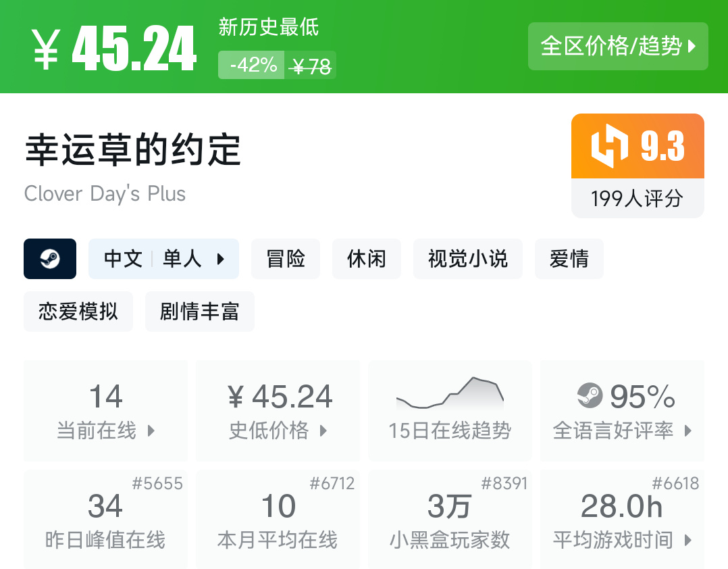Open the 199人评分 rating count
This screenshot has width=728, height=569.
pos(637,199)
